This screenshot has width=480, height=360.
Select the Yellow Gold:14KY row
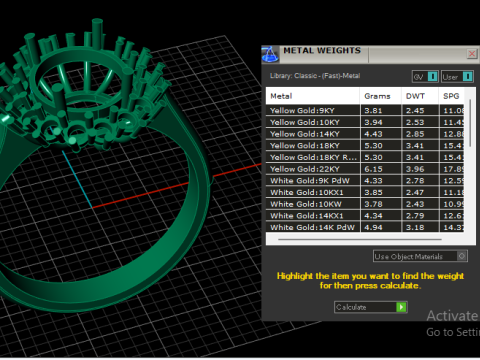[x=365, y=134]
